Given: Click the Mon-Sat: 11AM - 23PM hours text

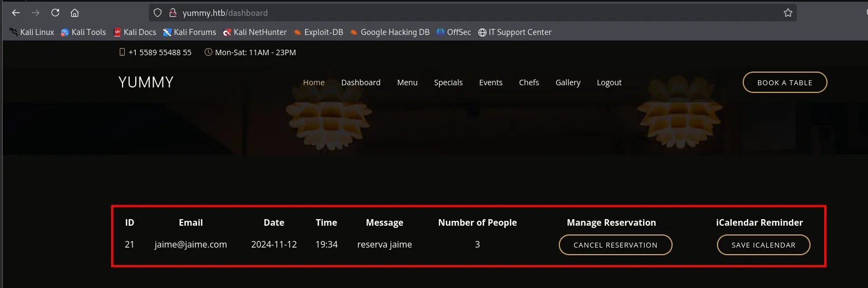Looking at the screenshot, I should point(256,52).
